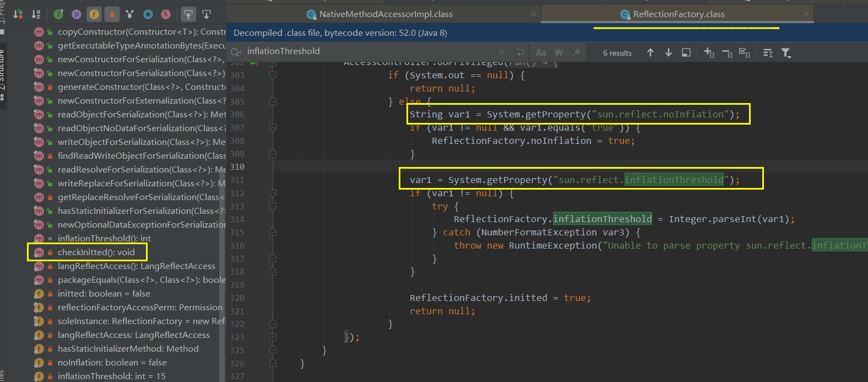Toggle Autoscroll to Source icon
This screenshot has width=868, height=382.
(x=188, y=14)
